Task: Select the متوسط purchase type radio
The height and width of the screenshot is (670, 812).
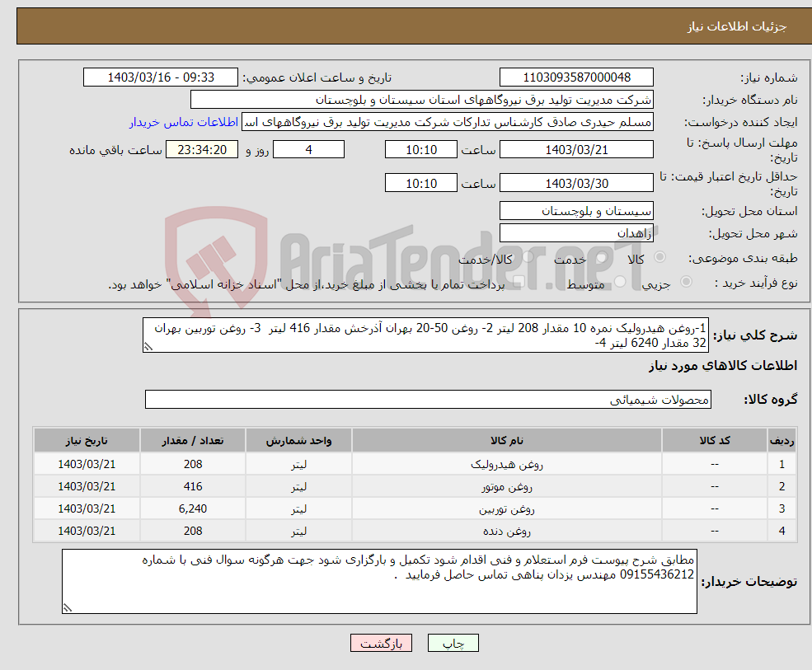Action: pyautogui.click(x=619, y=282)
